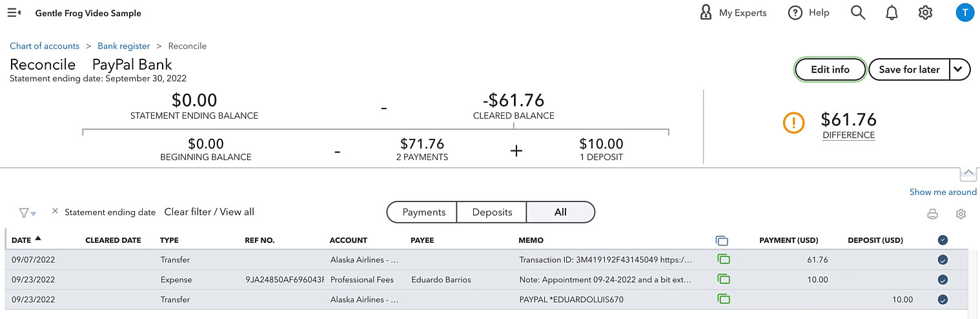Open matched transaction icon for 09/07/2022 transfer
Viewport: 980px width, 319px height.
click(723, 260)
